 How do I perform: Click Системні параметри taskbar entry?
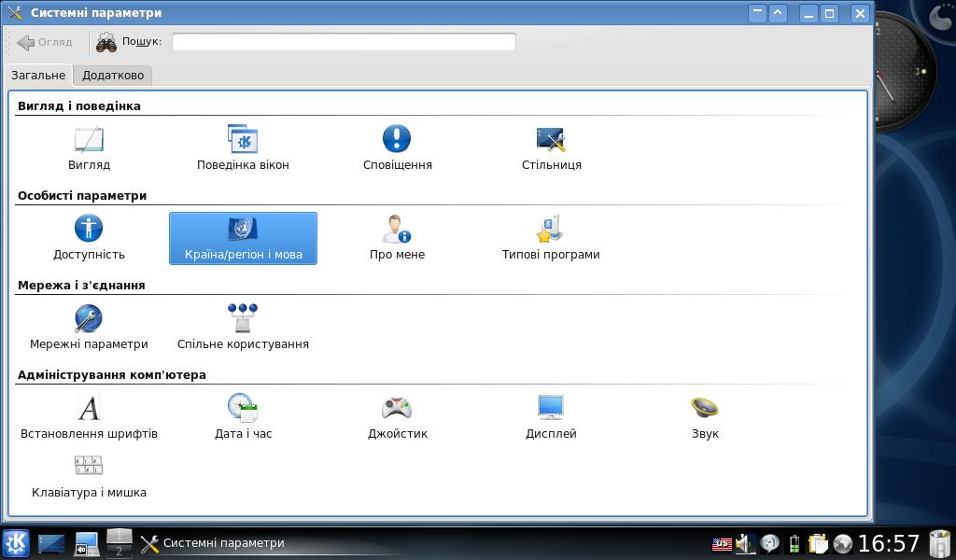pyautogui.click(x=212, y=543)
